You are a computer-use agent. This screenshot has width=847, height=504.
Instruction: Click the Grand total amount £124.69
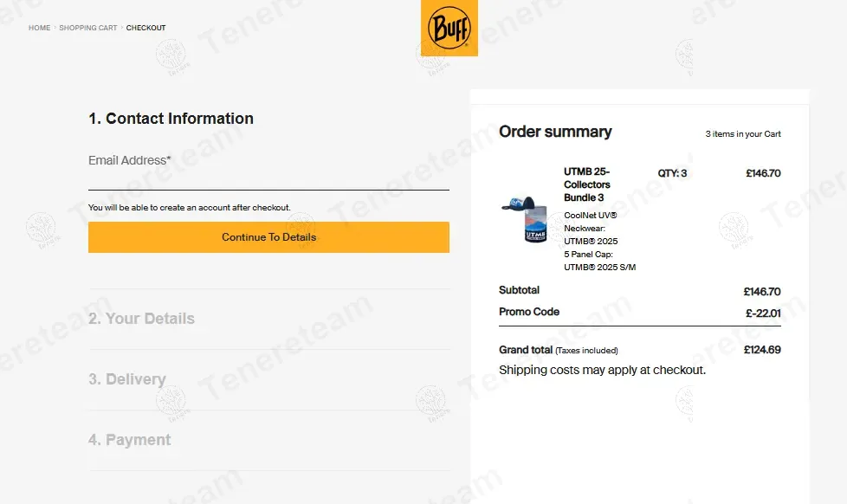pos(762,350)
